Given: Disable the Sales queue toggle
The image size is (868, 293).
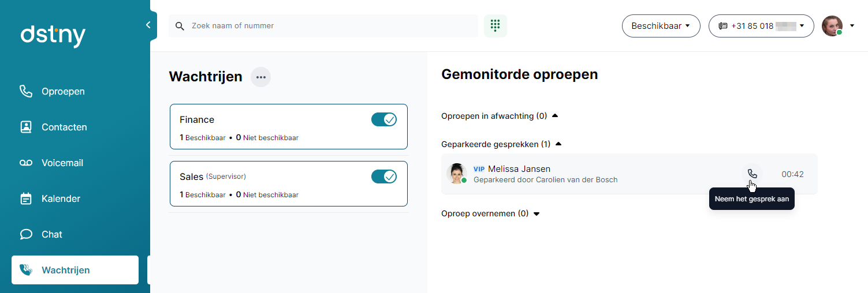Looking at the screenshot, I should (383, 176).
